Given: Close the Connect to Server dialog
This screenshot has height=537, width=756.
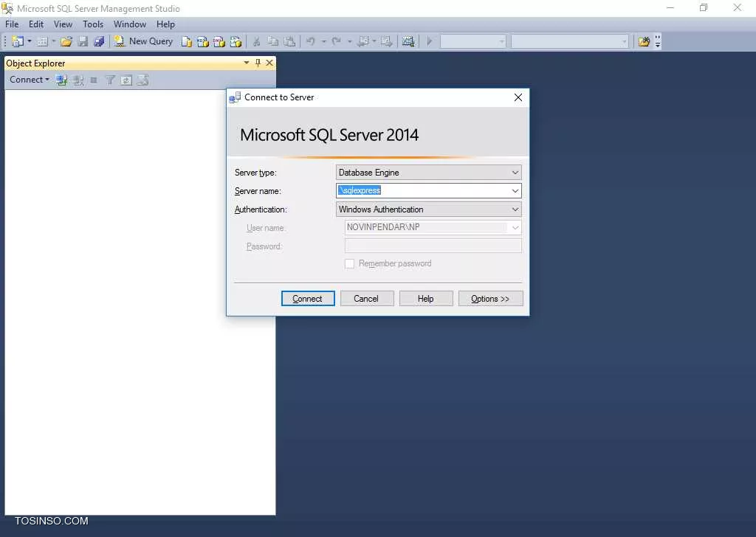Looking at the screenshot, I should click(518, 97).
